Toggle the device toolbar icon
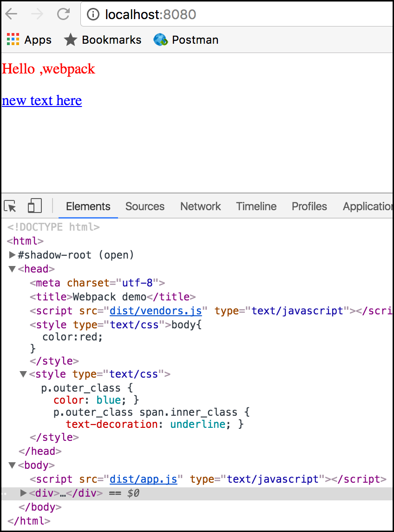This screenshot has height=532, width=394. coord(34,206)
